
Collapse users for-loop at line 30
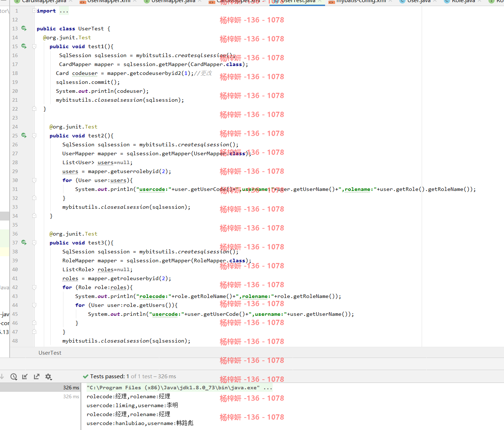point(34,180)
